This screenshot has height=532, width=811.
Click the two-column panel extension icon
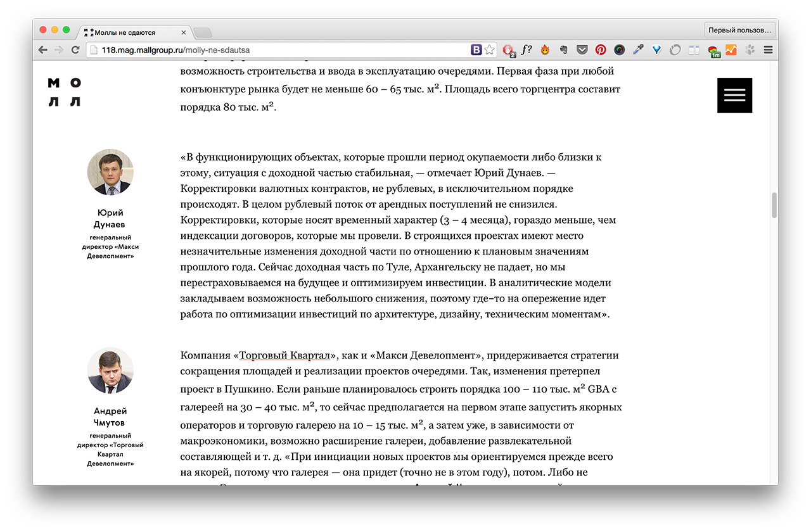click(x=694, y=49)
